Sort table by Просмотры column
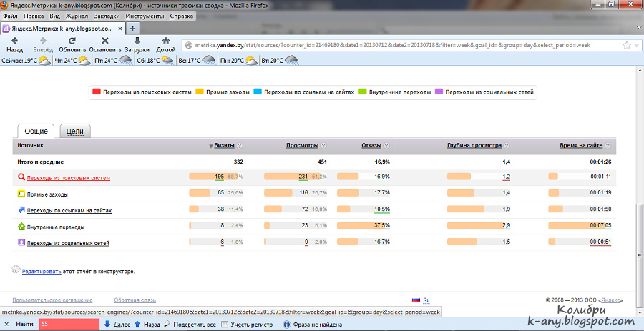644x331 pixels. point(302,146)
